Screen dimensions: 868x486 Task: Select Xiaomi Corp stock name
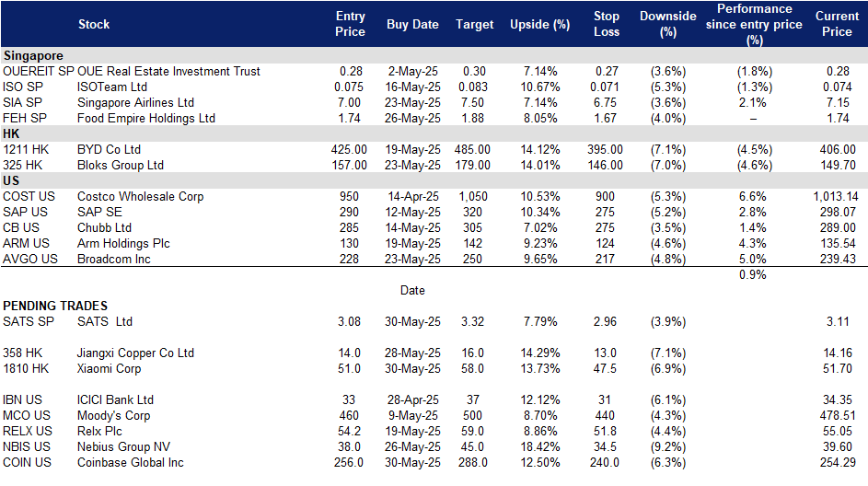coord(109,368)
